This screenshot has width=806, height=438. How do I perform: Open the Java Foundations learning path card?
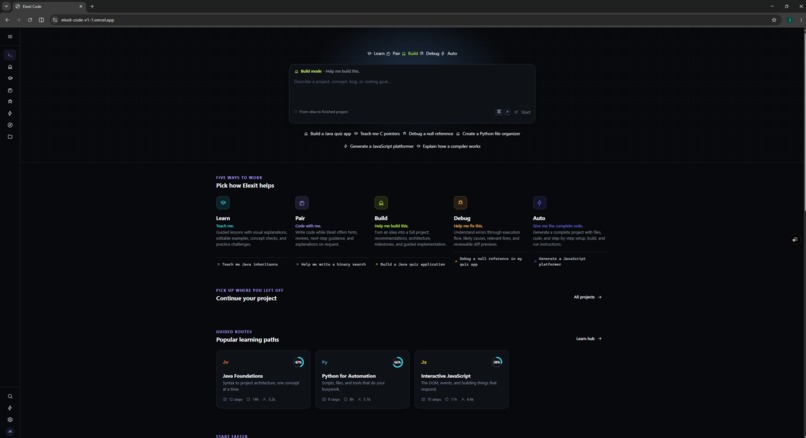tap(263, 379)
